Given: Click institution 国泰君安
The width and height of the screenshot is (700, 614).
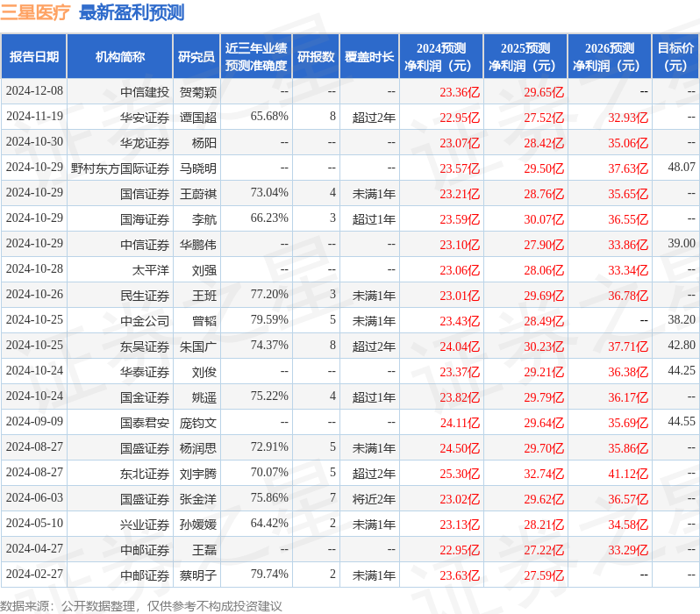Looking at the screenshot, I should [145, 423].
